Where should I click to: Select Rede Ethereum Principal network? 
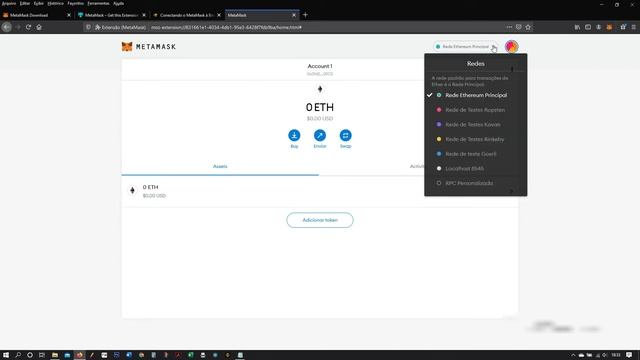pos(476,95)
